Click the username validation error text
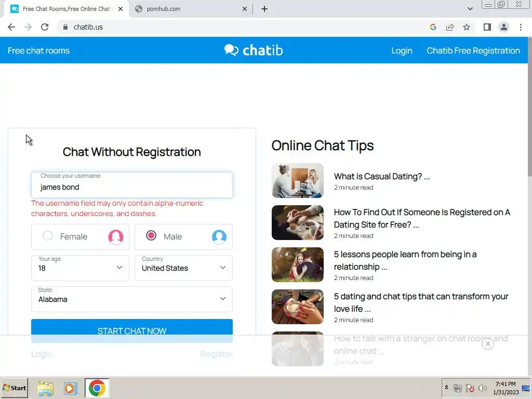The width and height of the screenshot is (532, 399). click(117, 208)
